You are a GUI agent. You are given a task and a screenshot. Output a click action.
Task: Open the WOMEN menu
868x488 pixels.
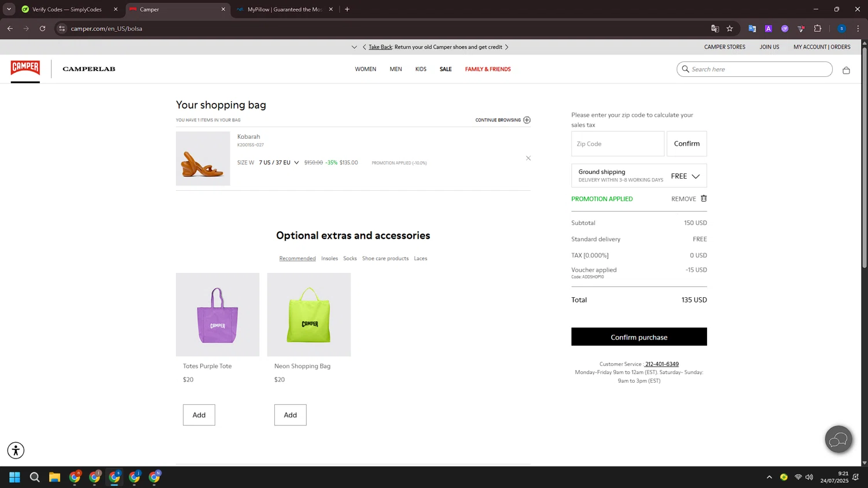click(x=365, y=69)
